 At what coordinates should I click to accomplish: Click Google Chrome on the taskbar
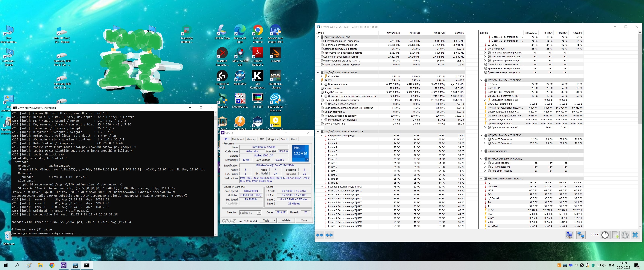pos(52,265)
